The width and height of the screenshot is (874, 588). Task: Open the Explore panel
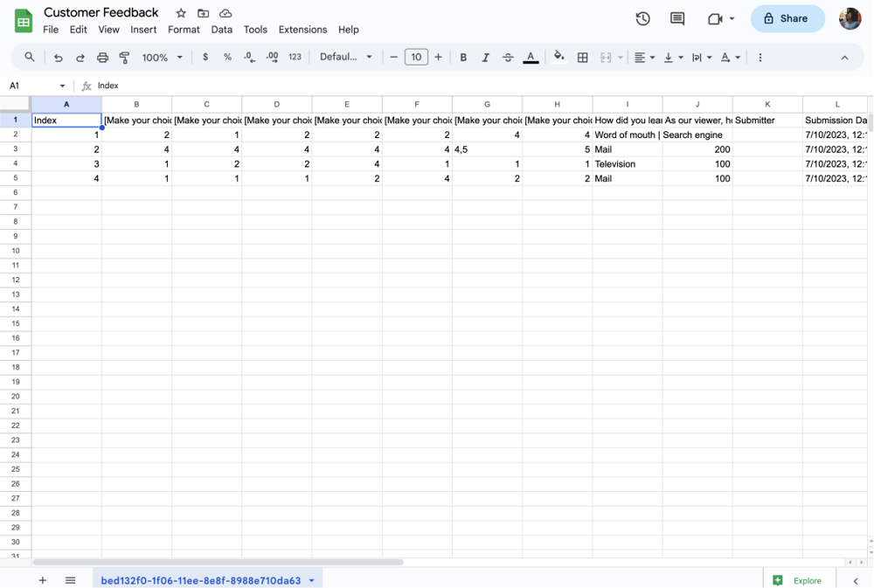click(798, 579)
